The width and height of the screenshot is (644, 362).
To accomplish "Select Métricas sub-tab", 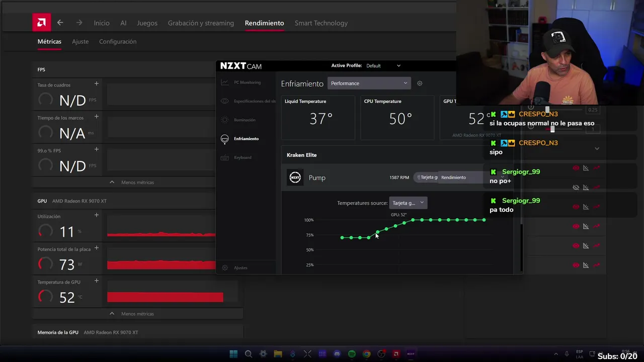I will [49, 42].
